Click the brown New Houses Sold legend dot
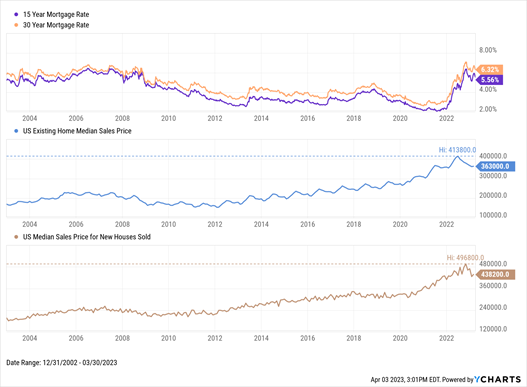 point(16,237)
